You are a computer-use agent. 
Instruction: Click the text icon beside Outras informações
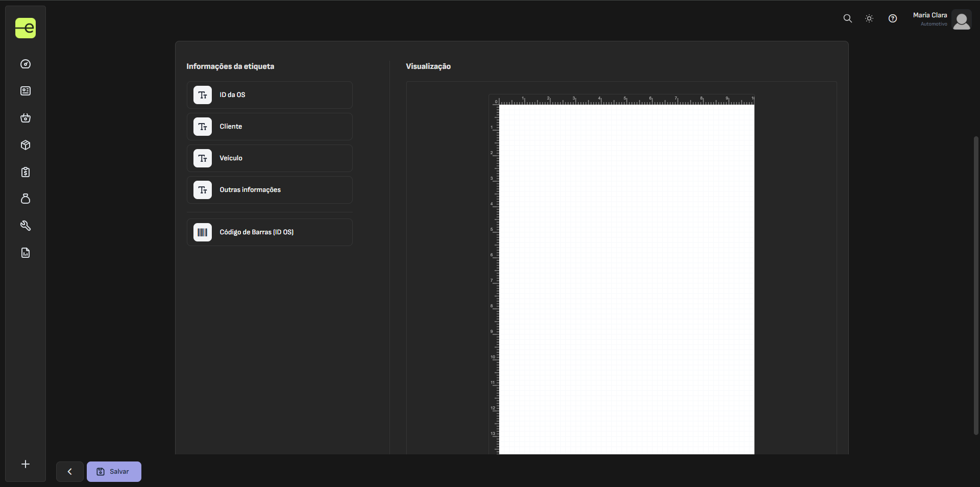click(x=203, y=190)
